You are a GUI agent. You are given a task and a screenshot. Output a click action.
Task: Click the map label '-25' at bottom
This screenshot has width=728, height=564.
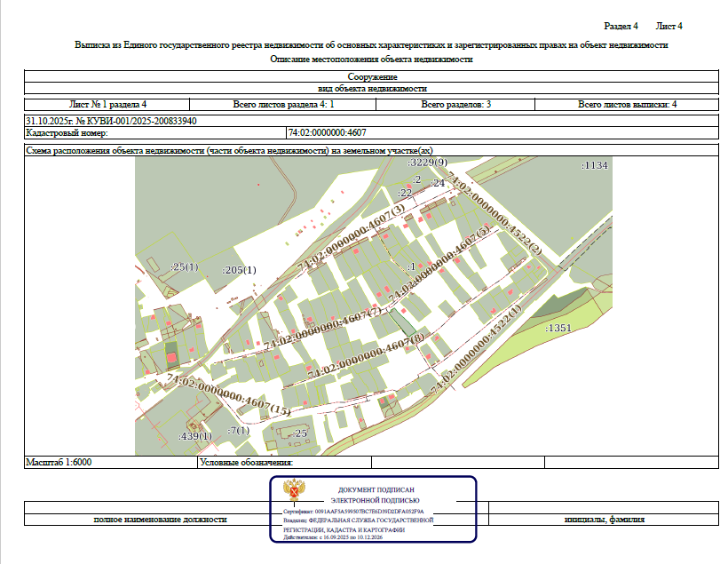pos(300,433)
